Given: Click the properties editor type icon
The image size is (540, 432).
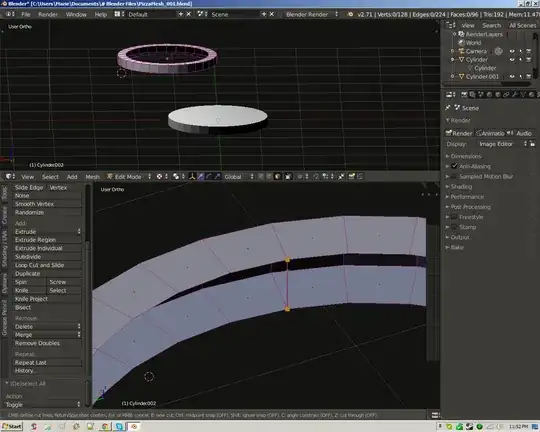Looking at the screenshot, I should click(449, 94).
